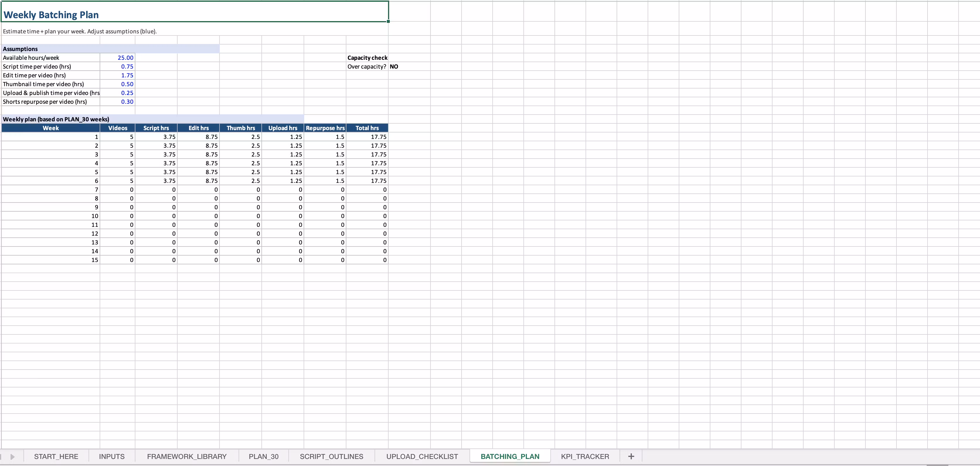Image resolution: width=980 pixels, height=466 pixels.
Task: Click the Shorts repurpose value 0.30
Action: click(118, 102)
